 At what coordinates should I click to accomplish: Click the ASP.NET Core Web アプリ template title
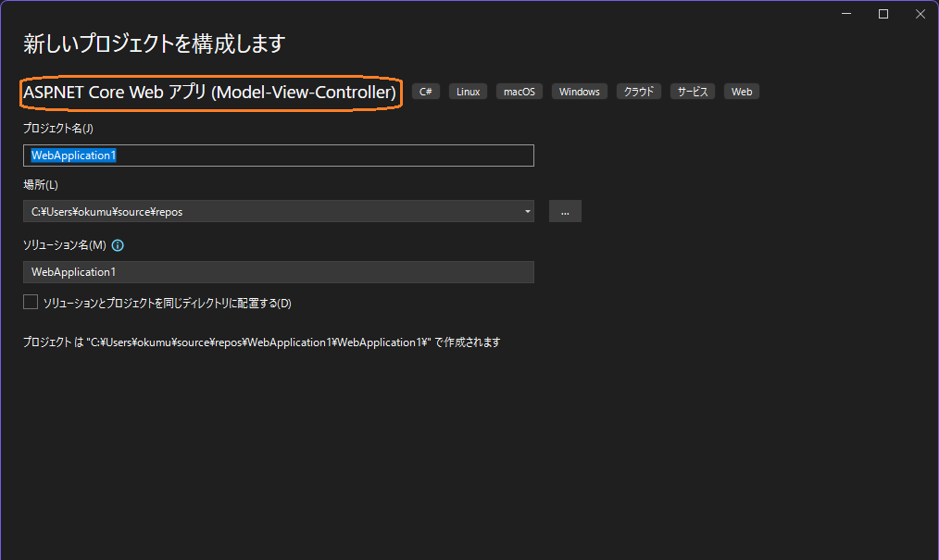(x=209, y=93)
